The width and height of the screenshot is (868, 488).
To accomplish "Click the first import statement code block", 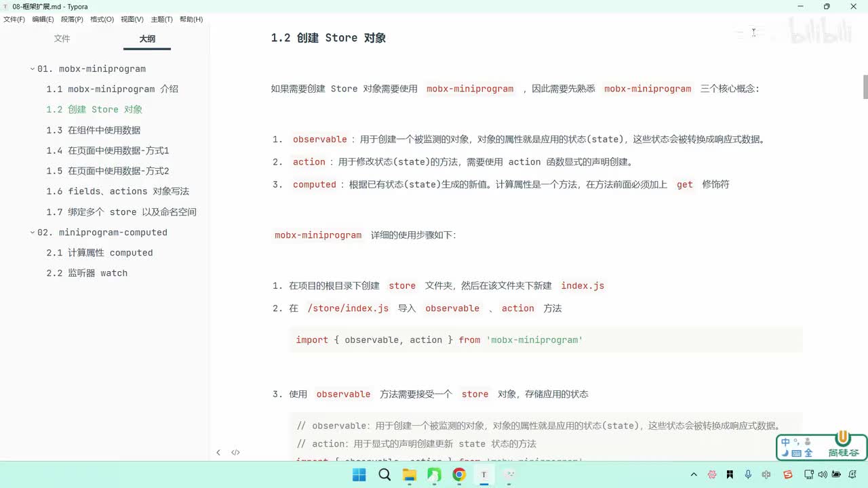I will click(546, 340).
